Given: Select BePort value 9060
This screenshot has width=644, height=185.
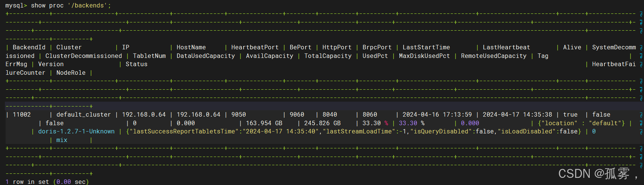Looking at the screenshot, I should (x=297, y=115).
